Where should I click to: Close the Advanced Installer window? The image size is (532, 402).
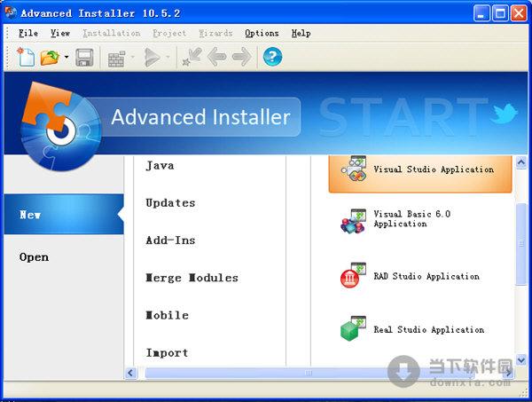(519, 13)
